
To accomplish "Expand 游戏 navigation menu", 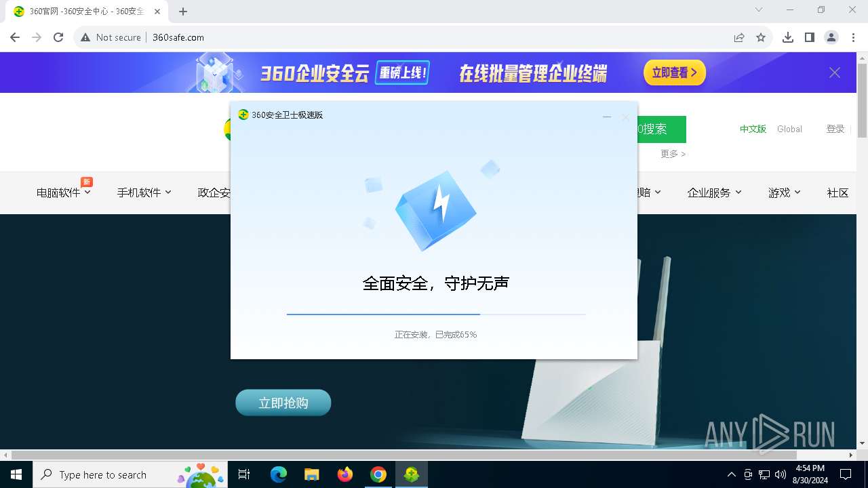I will tap(785, 192).
